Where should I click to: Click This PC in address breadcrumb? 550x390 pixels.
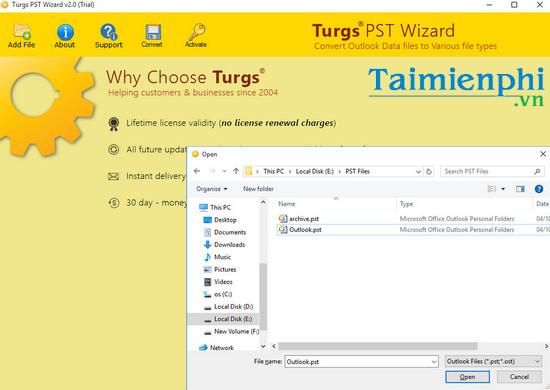tap(274, 172)
